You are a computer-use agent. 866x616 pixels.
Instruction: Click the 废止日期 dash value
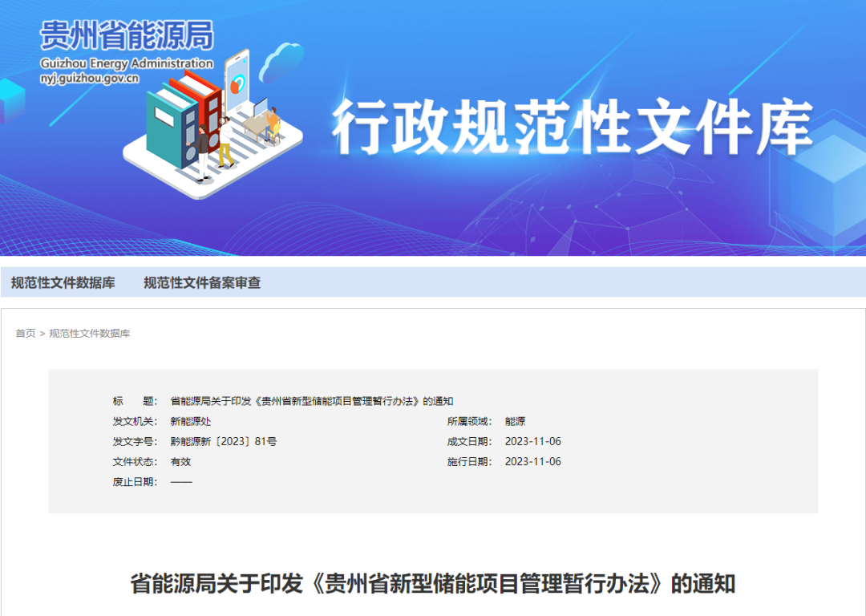click(x=181, y=482)
